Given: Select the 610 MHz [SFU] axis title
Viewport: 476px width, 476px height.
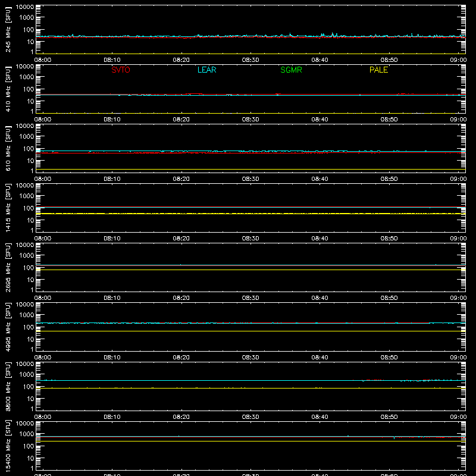Looking at the screenshot, I should [x=8, y=148].
